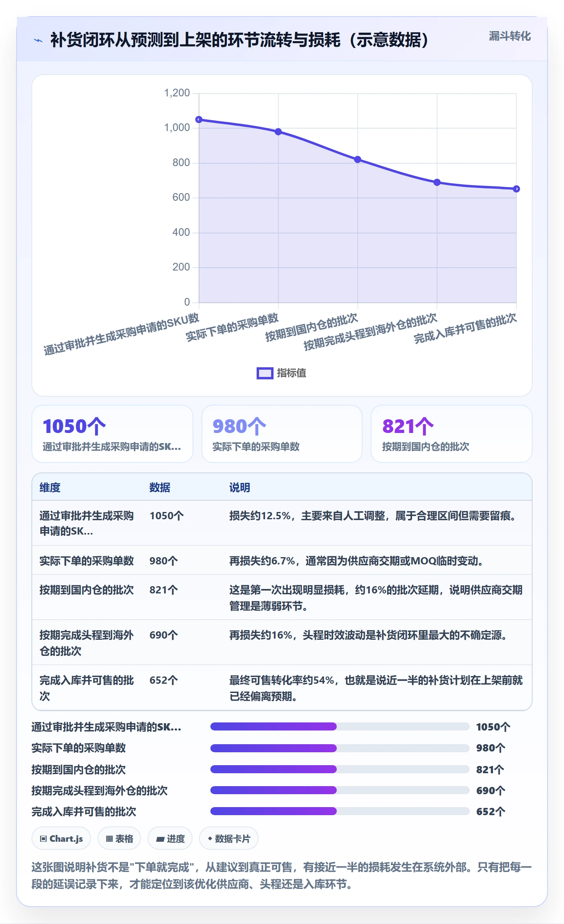Image resolution: width=564 pixels, height=924 pixels.
Task: Click the 指标值 legend label
Action: coord(291,373)
